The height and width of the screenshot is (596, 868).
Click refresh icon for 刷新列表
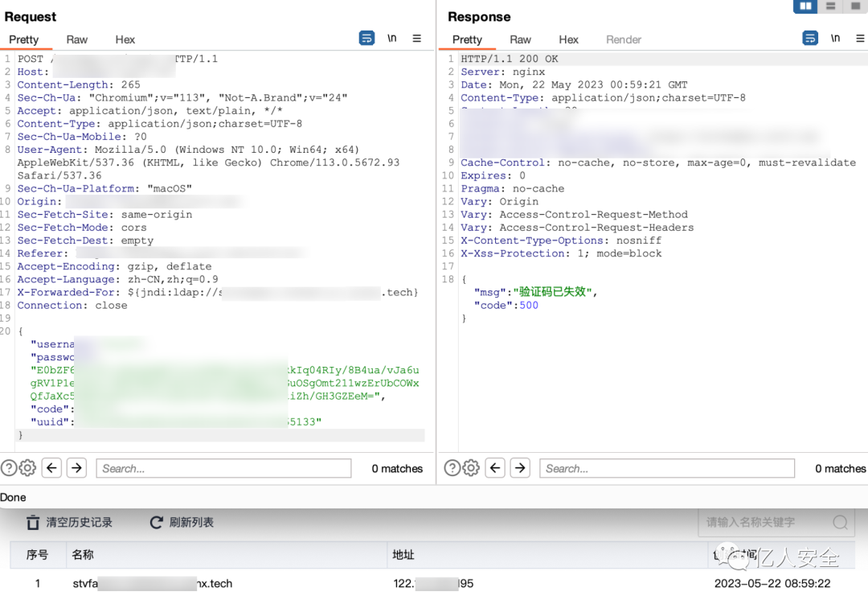(157, 522)
